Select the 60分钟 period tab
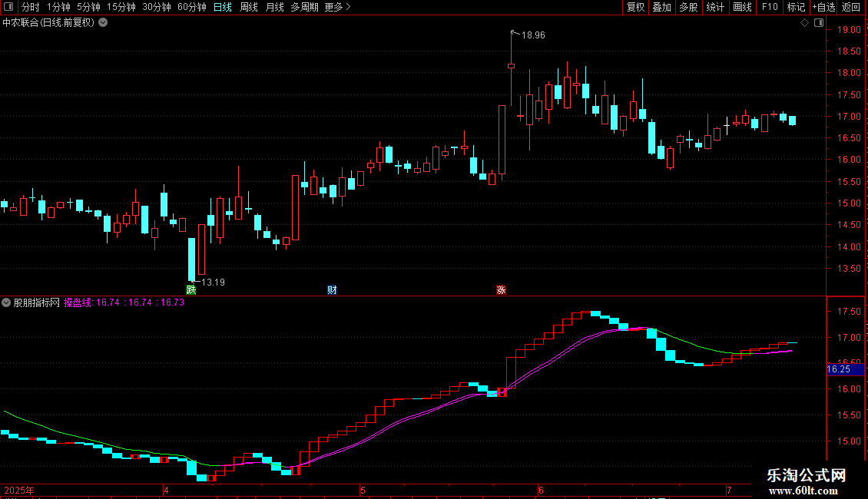868x499 pixels. click(192, 7)
